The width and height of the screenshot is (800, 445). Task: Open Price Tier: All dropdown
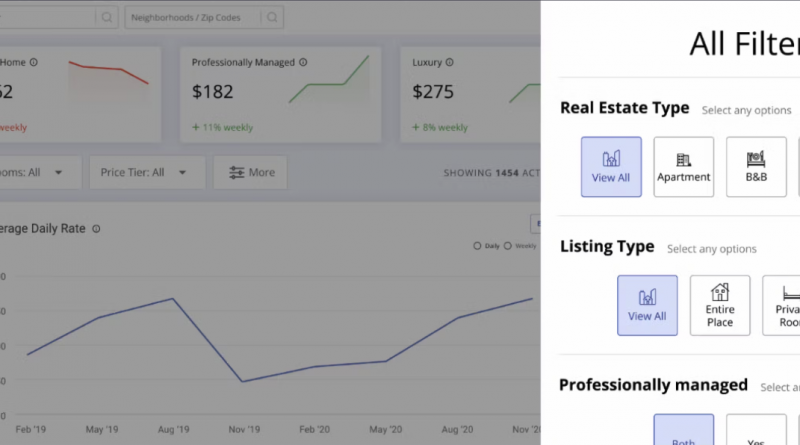[x=147, y=172]
